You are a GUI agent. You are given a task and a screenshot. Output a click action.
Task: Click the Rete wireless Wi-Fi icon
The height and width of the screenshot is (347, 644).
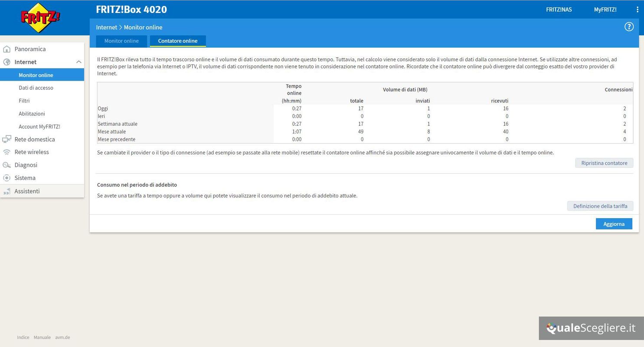click(x=7, y=152)
